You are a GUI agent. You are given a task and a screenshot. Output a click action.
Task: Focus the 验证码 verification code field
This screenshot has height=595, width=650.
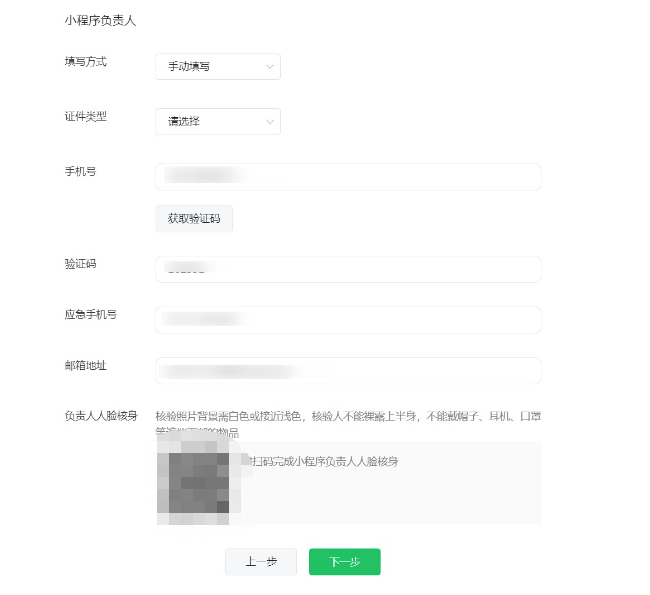coord(348,270)
